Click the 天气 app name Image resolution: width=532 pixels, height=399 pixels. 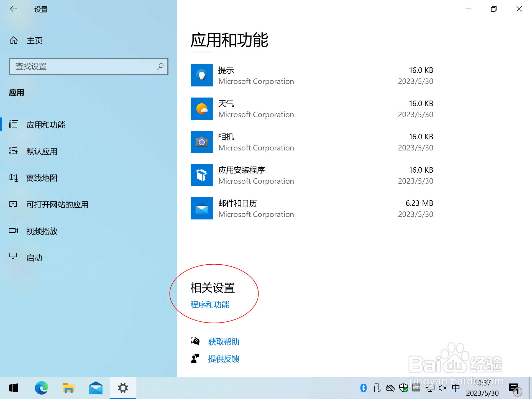226,104
